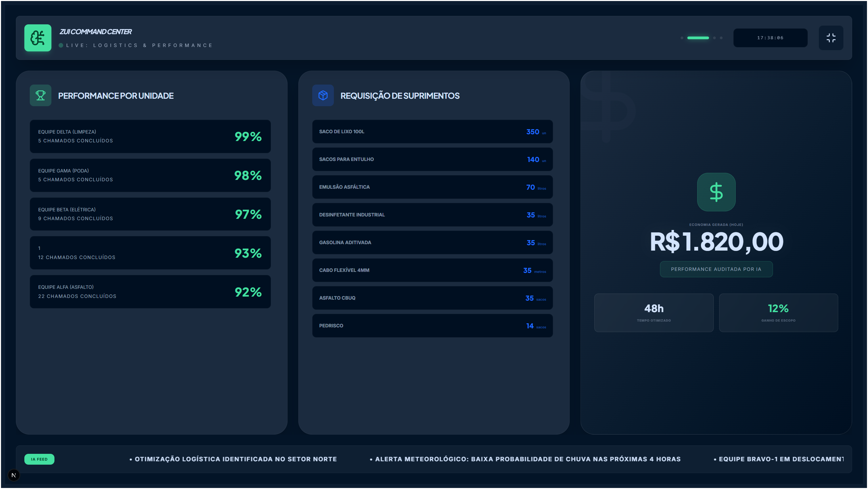Select the active green slide indicator bar
868x489 pixels.
coord(698,38)
